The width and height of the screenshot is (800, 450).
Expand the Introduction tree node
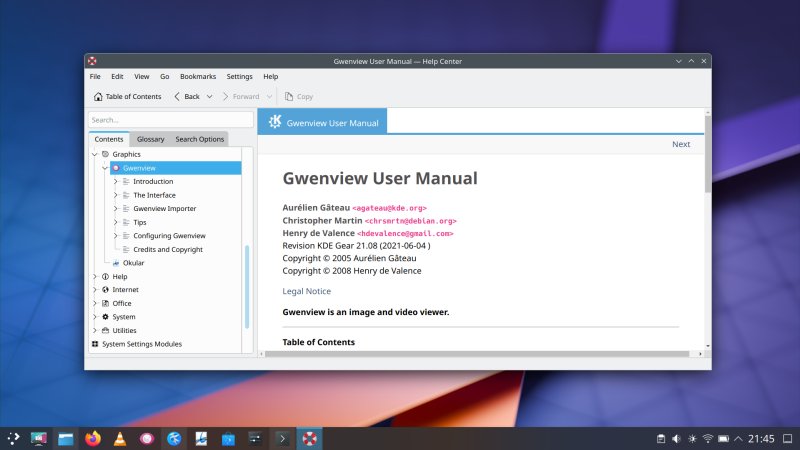(x=116, y=182)
